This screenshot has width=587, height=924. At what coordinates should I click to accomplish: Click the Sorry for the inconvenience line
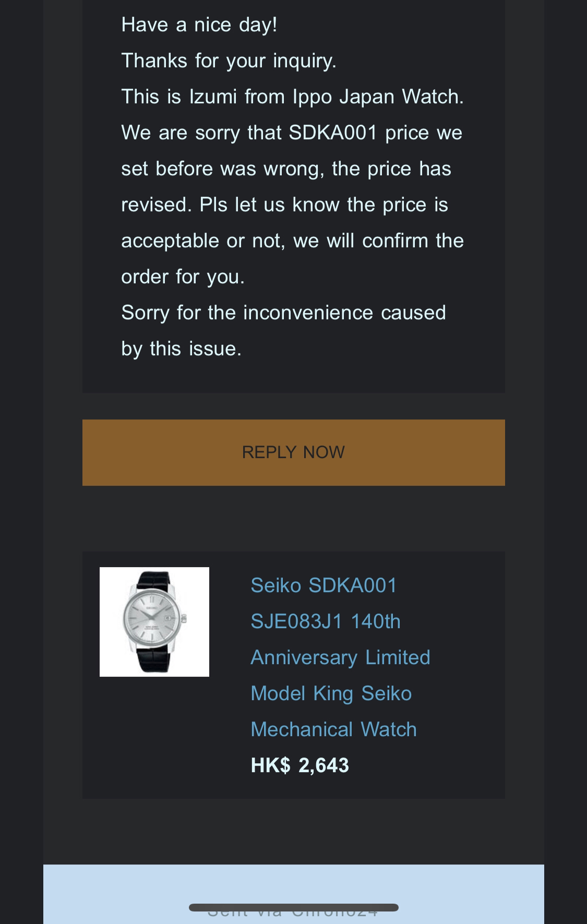[x=283, y=313]
